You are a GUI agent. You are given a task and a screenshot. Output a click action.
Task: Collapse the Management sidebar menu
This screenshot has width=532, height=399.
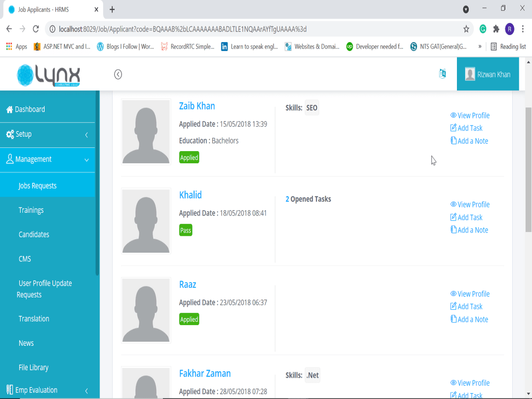pos(47,160)
